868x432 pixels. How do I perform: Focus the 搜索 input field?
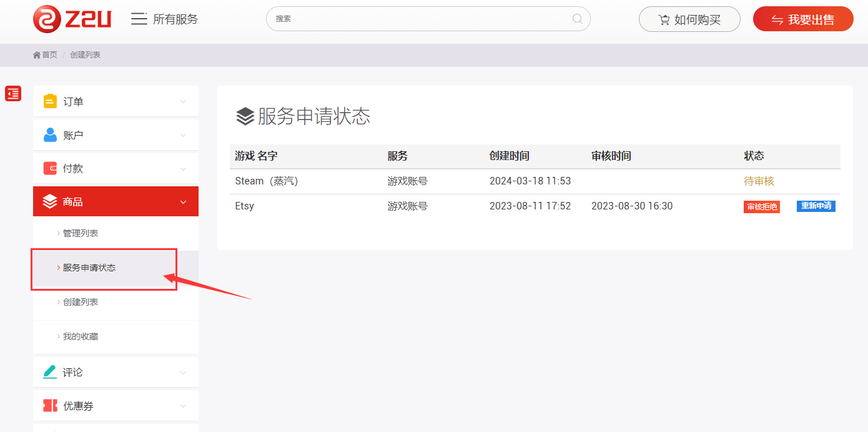428,19
